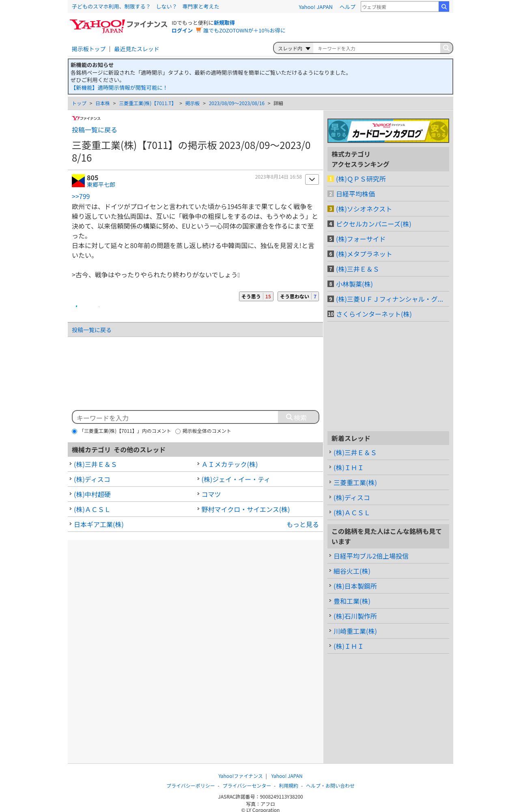521x812 pixels.
Task: Open (株)中村超硬 thread
Action: (x=92, y=495)
